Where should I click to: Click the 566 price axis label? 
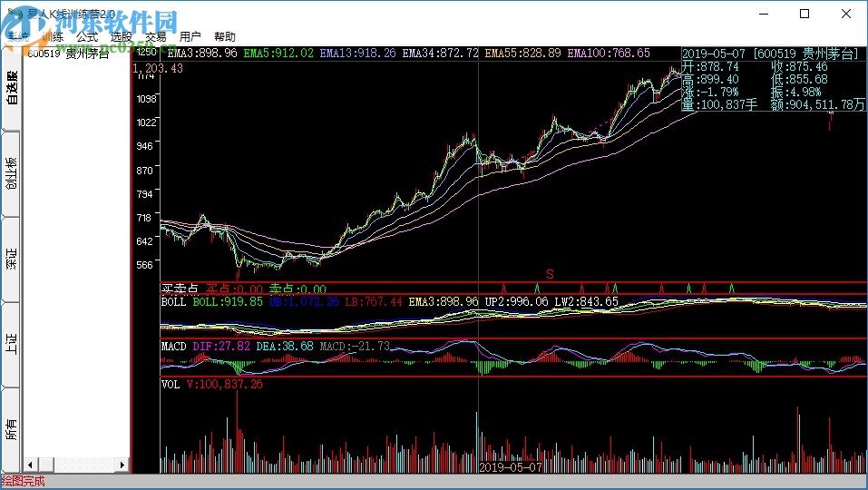point(145,265)
